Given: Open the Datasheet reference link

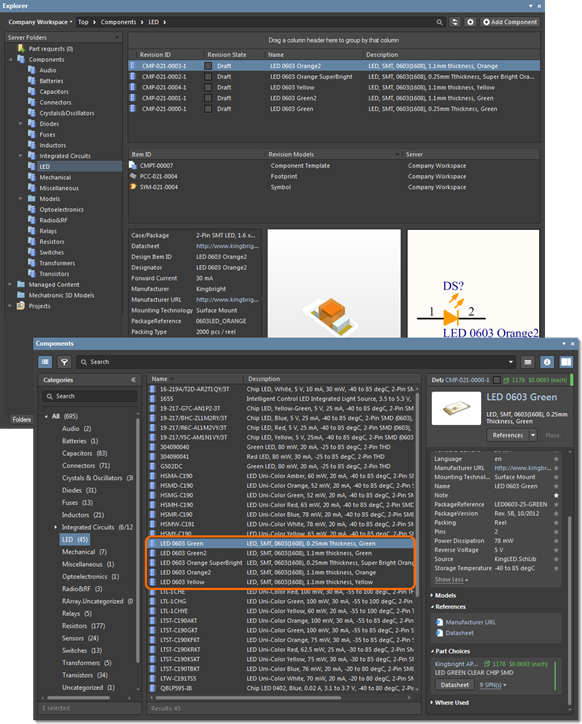Looking at the screenshot, I should click(x=460, y=633).
